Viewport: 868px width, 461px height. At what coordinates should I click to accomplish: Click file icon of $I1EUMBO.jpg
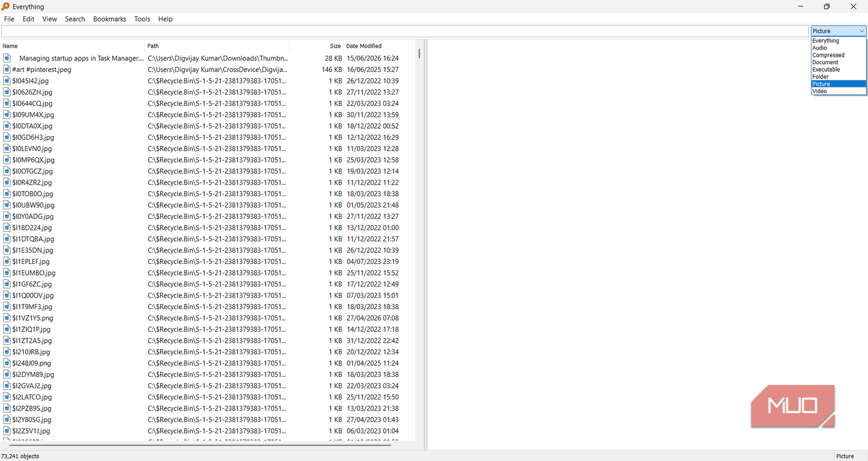7,273
